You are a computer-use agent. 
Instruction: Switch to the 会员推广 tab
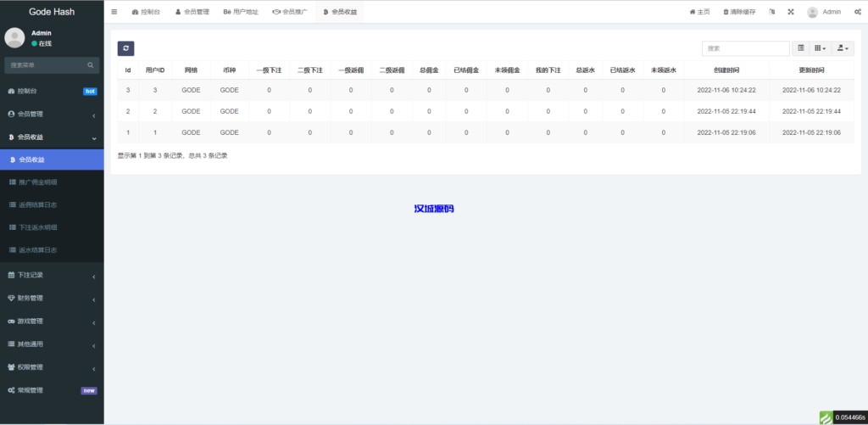pyautogui.click(x=289, y=12)
